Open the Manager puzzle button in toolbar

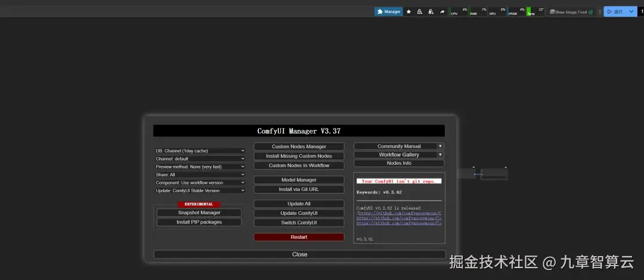[389, 11]
